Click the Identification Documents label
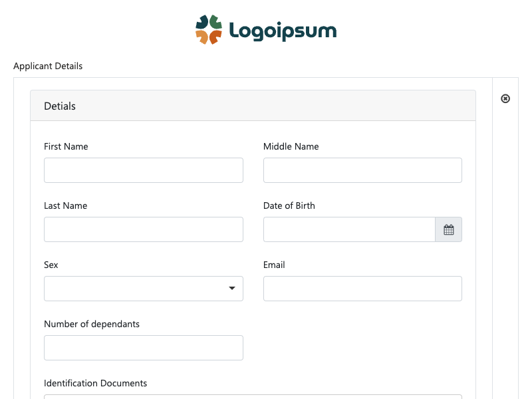This screenshot has width=532, height=399. 95,383
